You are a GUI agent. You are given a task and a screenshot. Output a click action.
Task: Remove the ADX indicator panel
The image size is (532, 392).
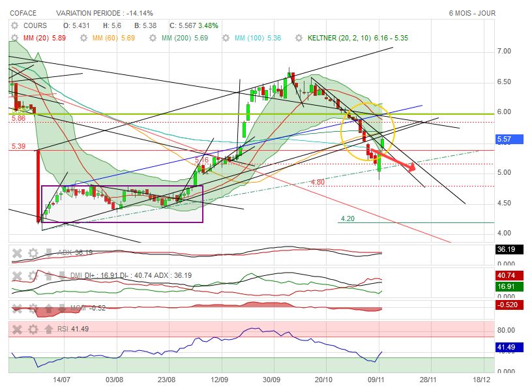point(17,253)
